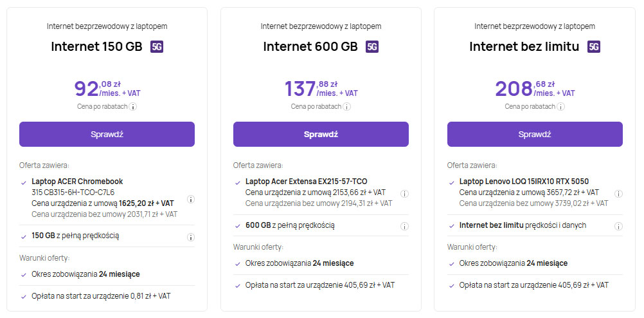
Task: Click the Sprawdź button for Internet 600 GB
Action: point(321,134)
